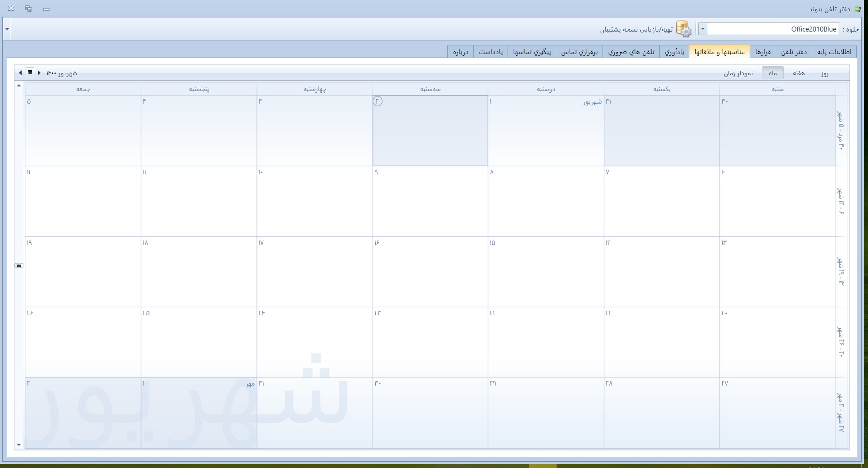Image resolution: width=868 pixels, height=468 pixels.
Task: Select the week row header ۶ - ۱۲ شهر
Action: tap(841, 201)
